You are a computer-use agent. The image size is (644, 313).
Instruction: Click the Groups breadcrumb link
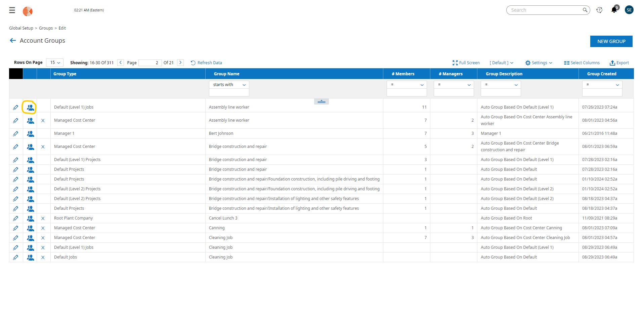point(46,28)
